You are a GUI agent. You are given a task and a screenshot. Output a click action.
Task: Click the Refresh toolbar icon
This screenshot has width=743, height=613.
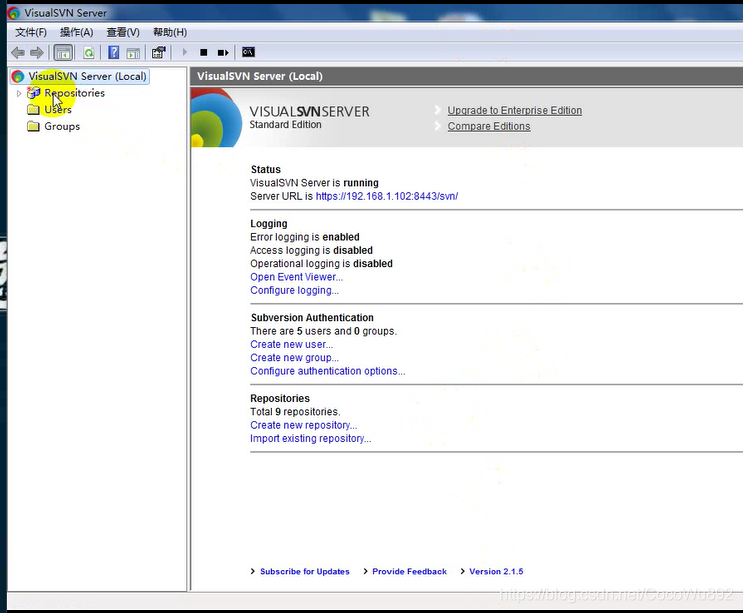point(89,53)
